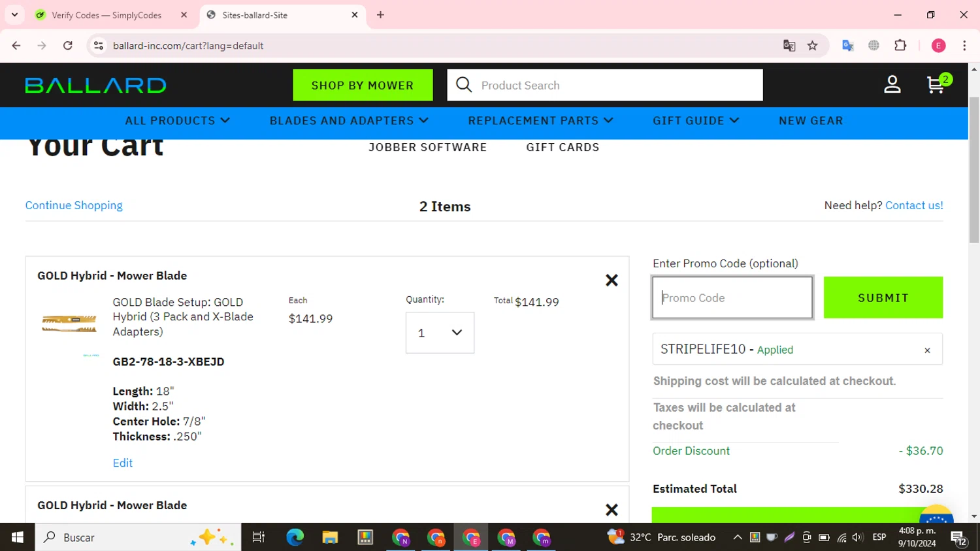Submit the promo code
The width and height of the screenshot is (980, 551).
[883, 297]
